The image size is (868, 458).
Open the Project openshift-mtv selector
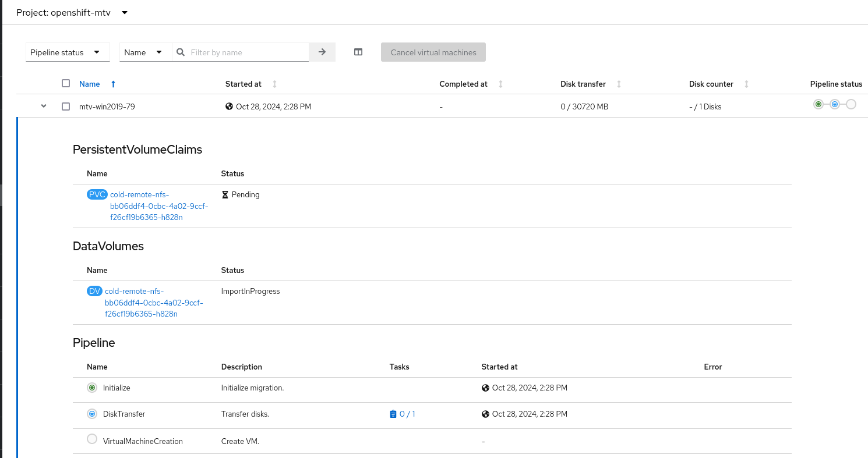coord(72,13)
